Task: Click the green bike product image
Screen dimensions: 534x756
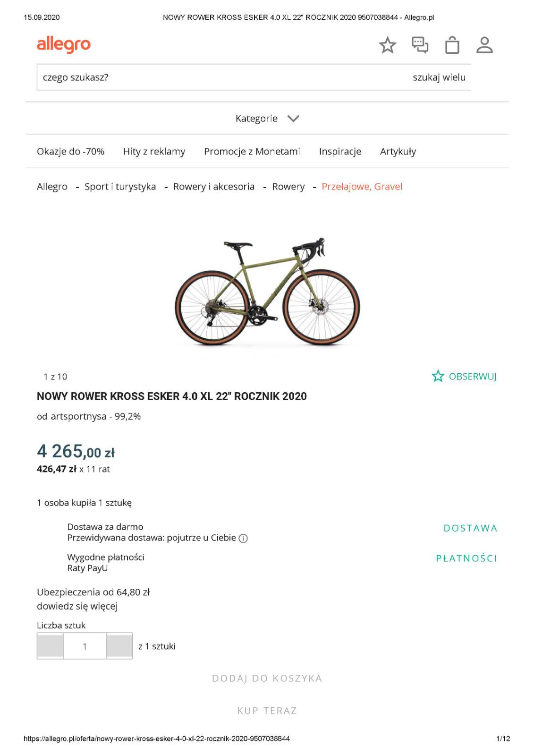Action: point(267,292)
